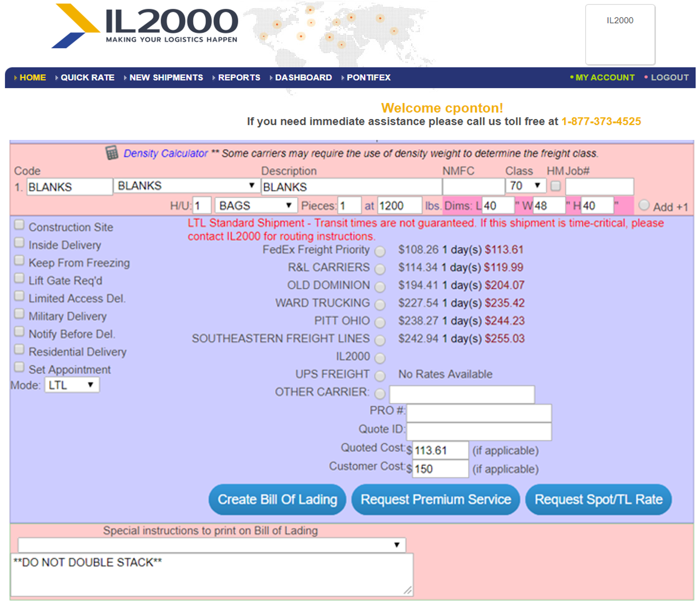Click the Customer Cost field
Screen dimensions: 700x613
440,469
